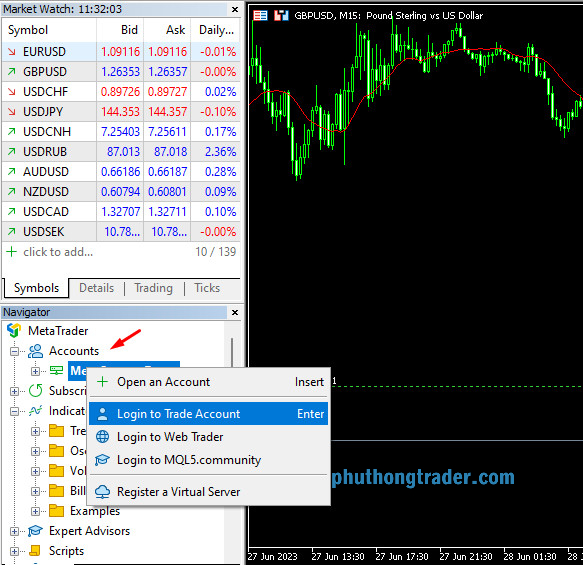This screenshot has height=565, width=583.
Task: Collapse the Indicators tree node
Action: 14,411
